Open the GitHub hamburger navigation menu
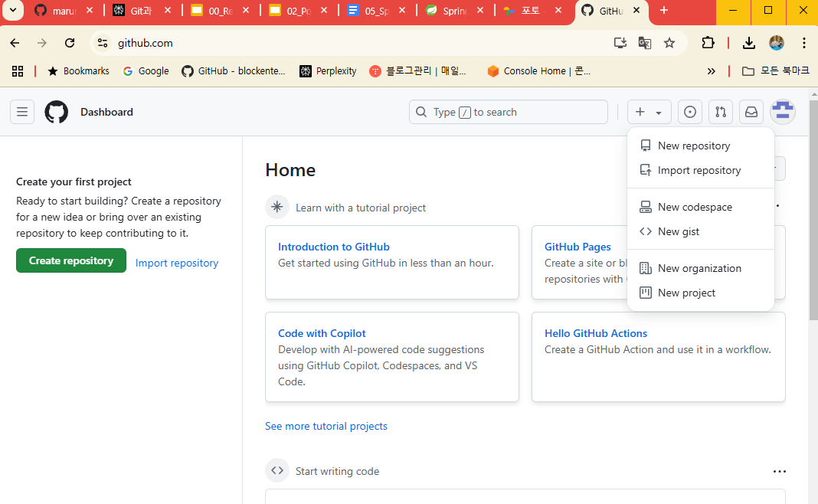The image size is (818, 504). click(x=22, y=112)
